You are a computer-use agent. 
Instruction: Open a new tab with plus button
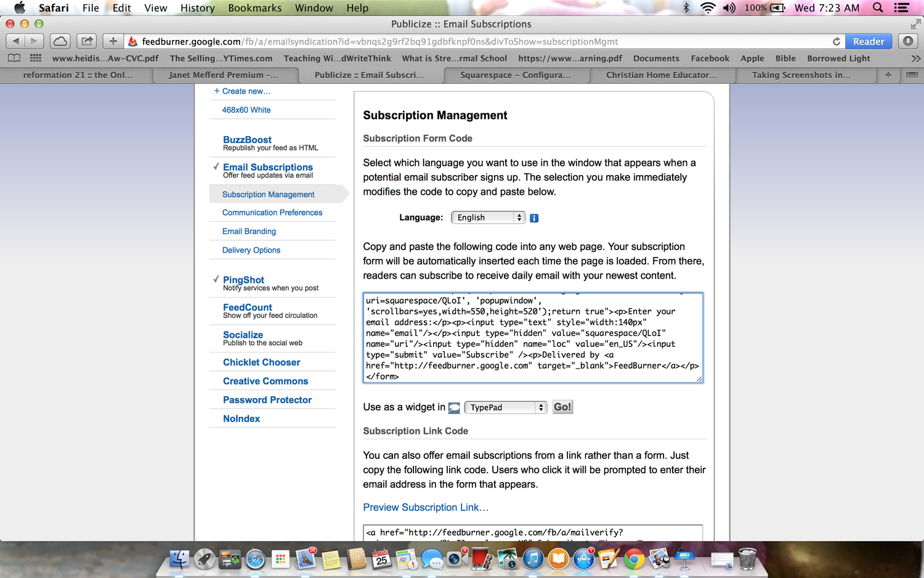[888, 75]
